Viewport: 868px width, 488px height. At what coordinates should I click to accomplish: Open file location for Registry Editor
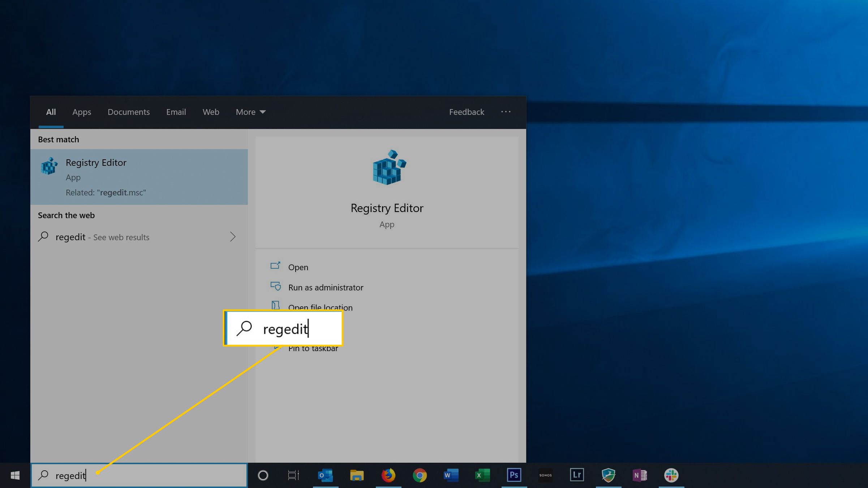tap(320, 307)
